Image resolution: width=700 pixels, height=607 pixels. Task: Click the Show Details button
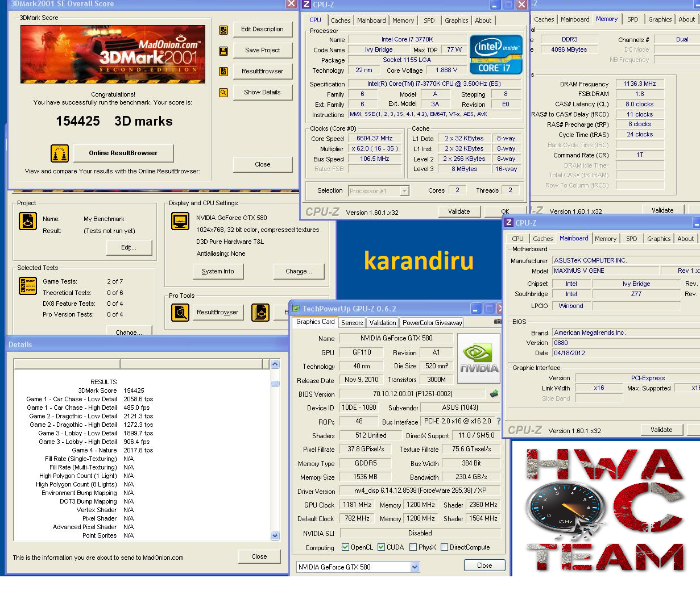coord(262,92)
